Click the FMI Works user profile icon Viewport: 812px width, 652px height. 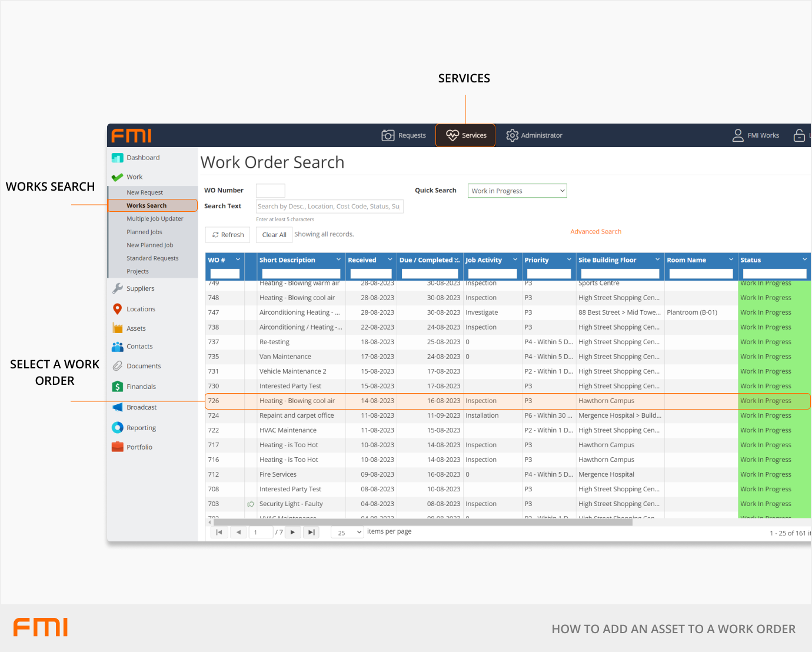[x=737, y=135]
